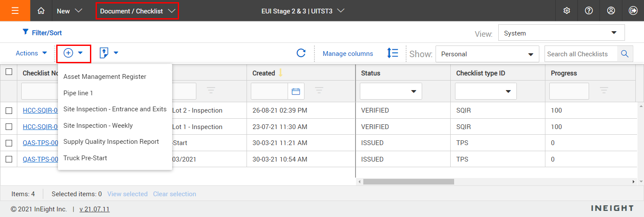This screenshot has width=644, height=217.
Task: Check the last ISSUED row checkbox
Action: click(x=9, y=159)
